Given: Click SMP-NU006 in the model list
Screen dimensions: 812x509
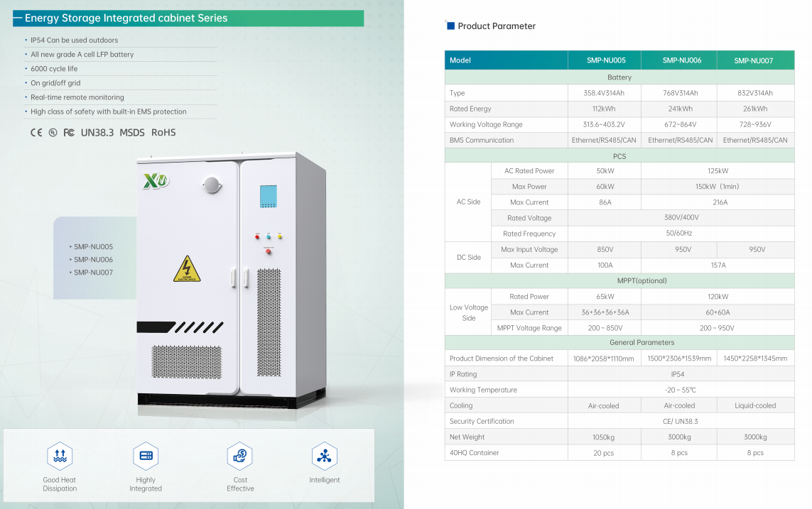Looking at the screenshot, I should click(93, 260).
